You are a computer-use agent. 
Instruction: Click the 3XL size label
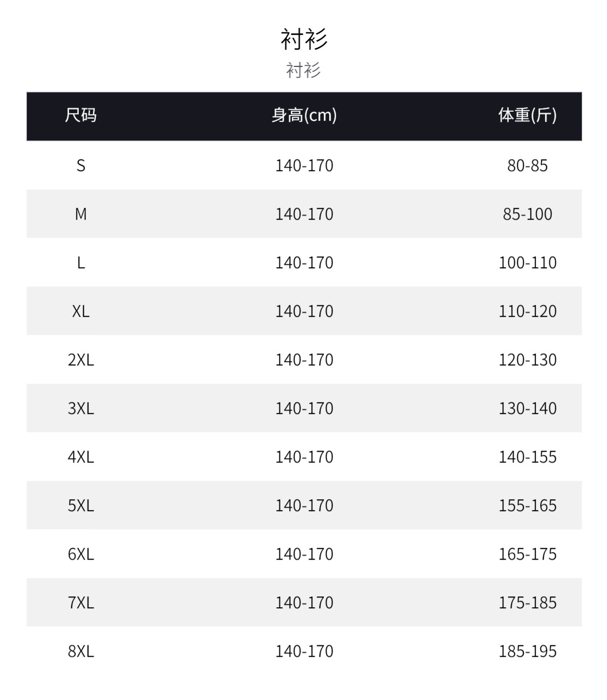coord(81,408)
